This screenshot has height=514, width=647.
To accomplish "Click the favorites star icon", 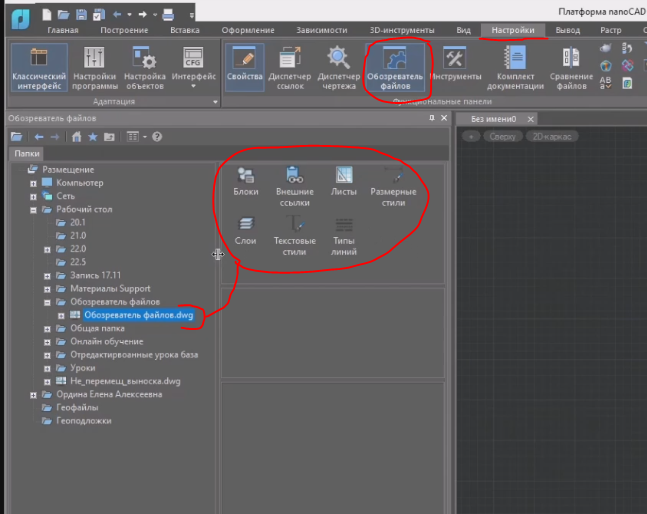I will 93,137.
